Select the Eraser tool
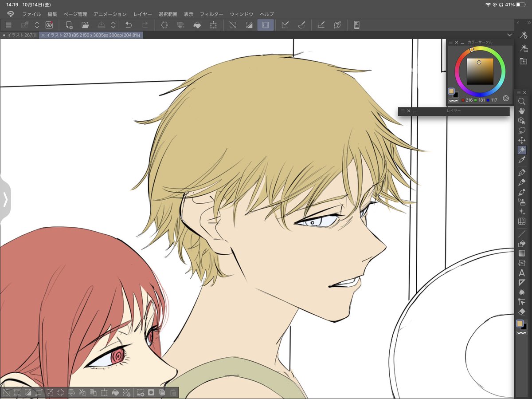The height and width of the screenshot is (399, 532). pyautogui.click(x=522, y=312)
